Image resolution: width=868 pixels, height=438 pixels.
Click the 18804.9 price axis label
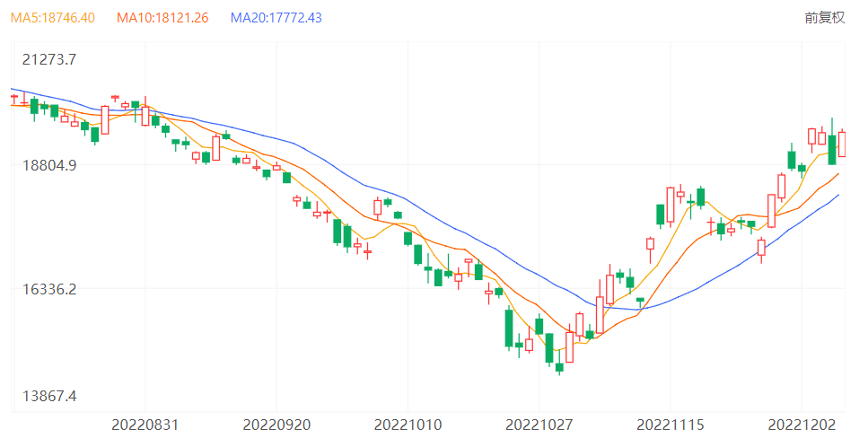tap(48, 165)
